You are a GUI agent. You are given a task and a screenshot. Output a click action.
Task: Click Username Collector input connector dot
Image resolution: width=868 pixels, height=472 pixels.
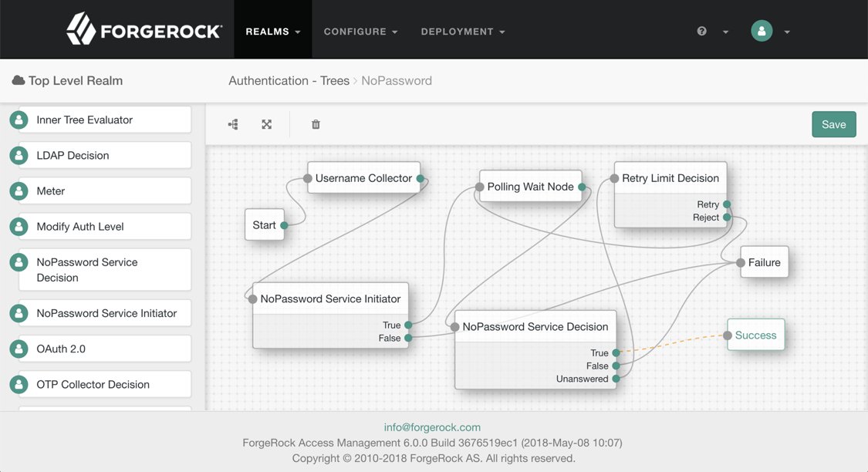[x=308, y=178]
